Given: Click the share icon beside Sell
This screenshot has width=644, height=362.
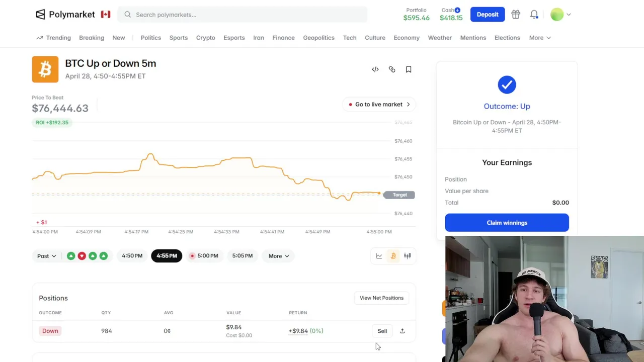Looking at the screenshot, I should click(402, 331).
